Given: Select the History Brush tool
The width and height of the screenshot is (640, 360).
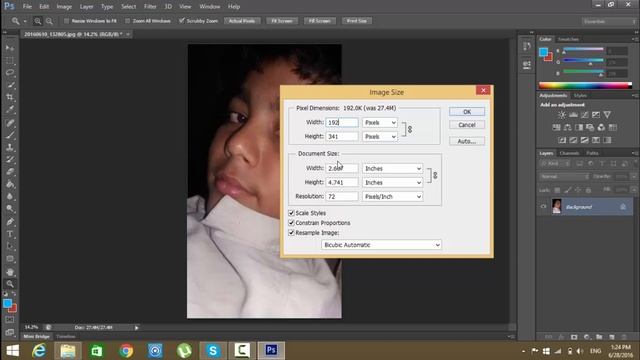Looking at the screenshot, I should pyautogui.click(x=10, y=160).
